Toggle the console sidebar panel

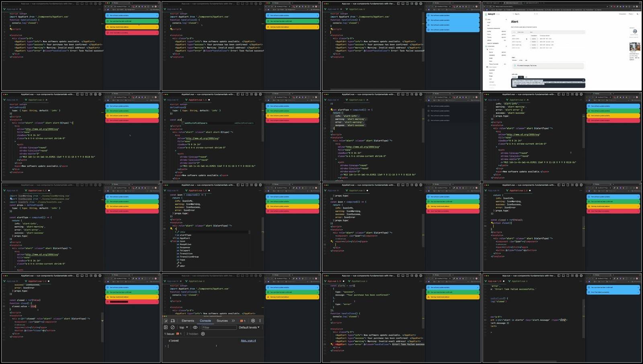pos(166,327)
